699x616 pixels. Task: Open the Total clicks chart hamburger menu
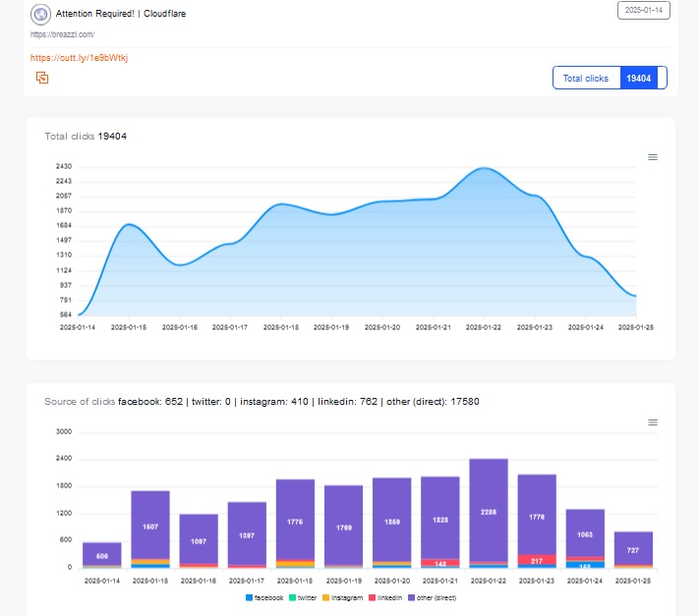pos(653,157)
